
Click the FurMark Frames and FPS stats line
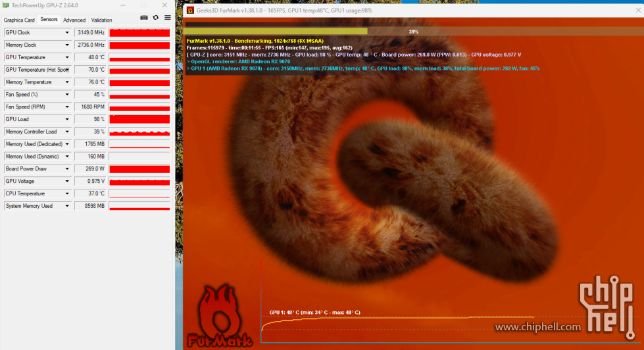pos(270,47)
